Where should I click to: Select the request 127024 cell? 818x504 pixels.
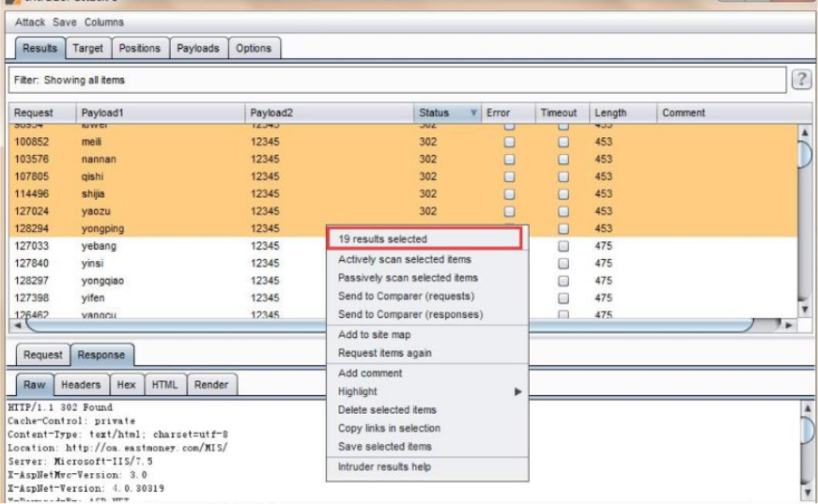tap(31, 211)
